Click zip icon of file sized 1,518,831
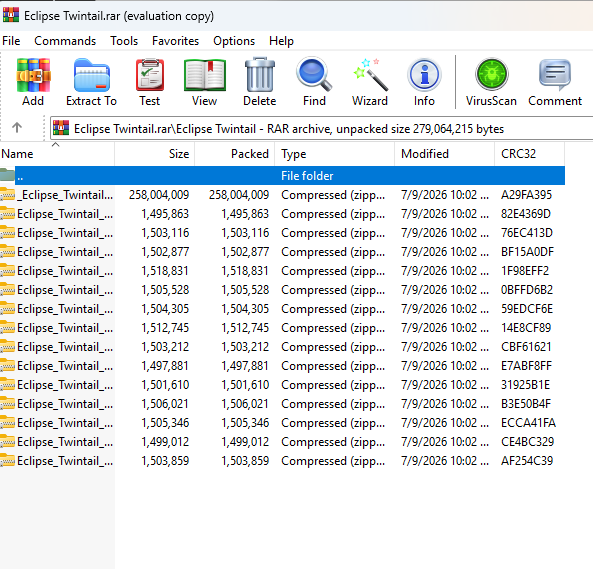This screenshot has width=593, height=569. [x=7, y=271]
